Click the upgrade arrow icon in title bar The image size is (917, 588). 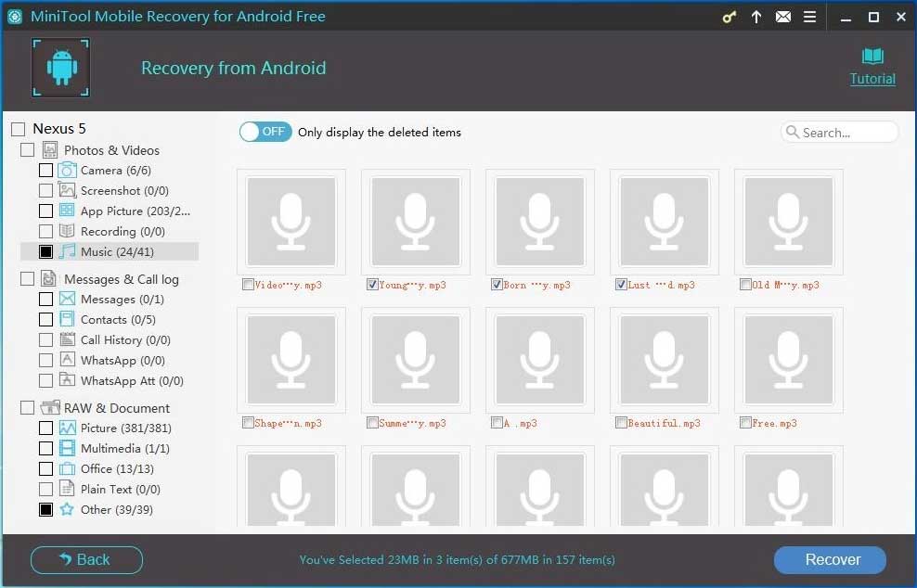click(x=756, y=18)
